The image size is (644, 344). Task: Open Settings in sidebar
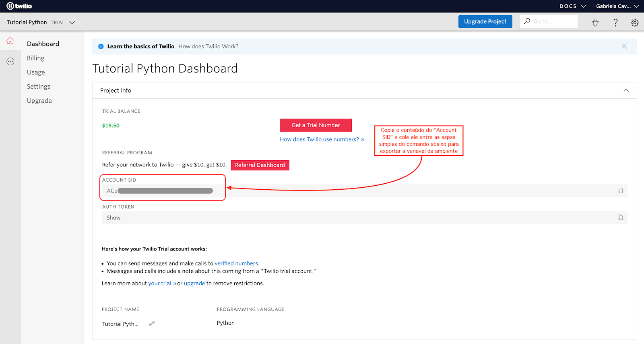pos(39,87)
